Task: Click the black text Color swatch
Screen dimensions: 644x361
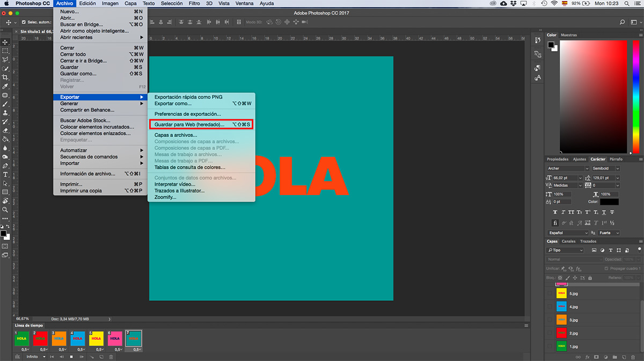Action: point(609,202)
